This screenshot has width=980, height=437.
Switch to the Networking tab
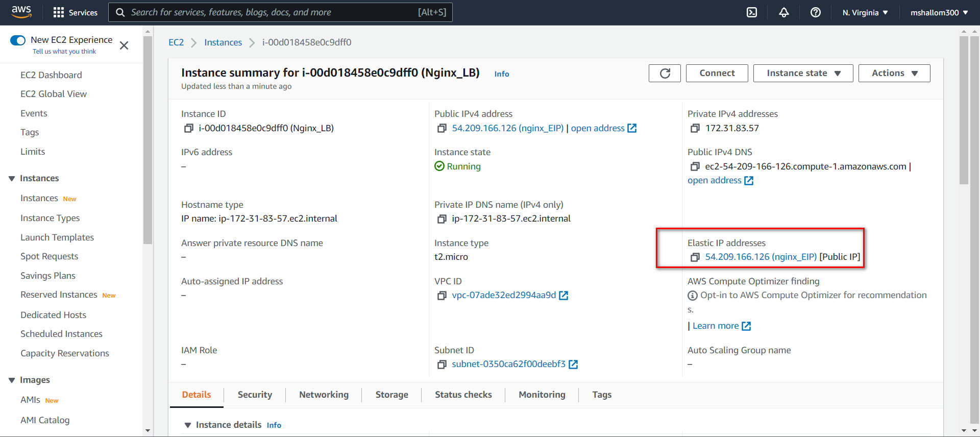tap(324, 395)
